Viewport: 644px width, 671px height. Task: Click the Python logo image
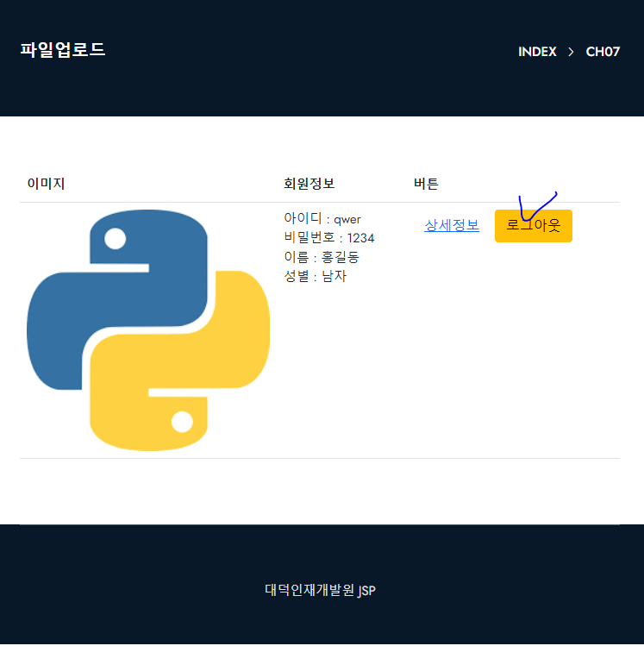(x=148, y=330)
